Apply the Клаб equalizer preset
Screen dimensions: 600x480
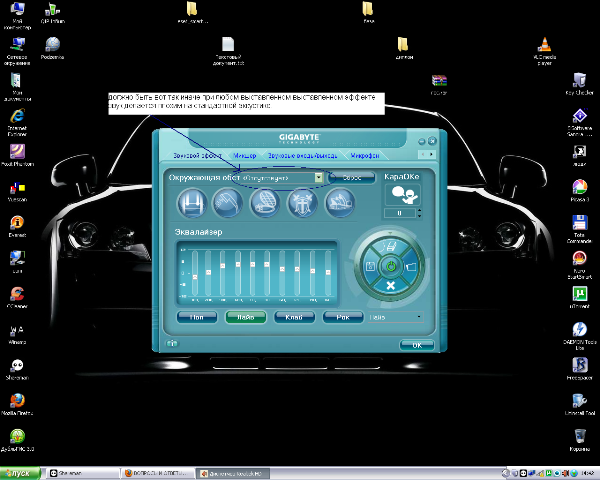tap(294, 317)
